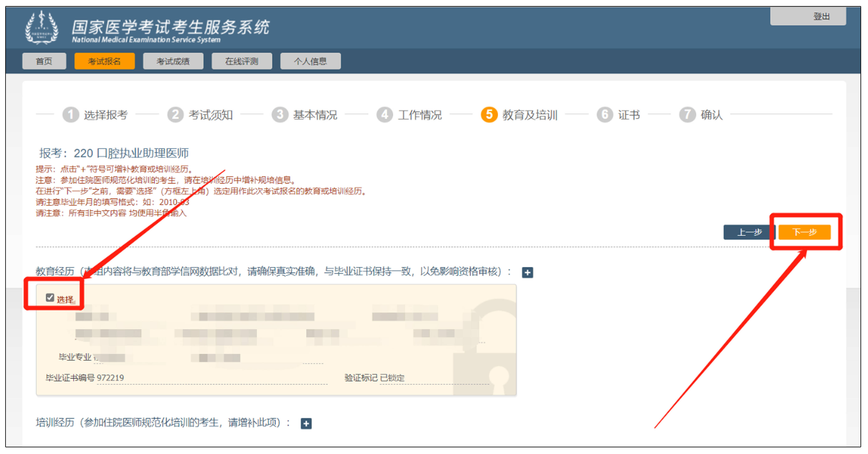The width and height of the screenshot is (868, 454).
Task: Add training record with plus icon
Action: coord(306,423)
